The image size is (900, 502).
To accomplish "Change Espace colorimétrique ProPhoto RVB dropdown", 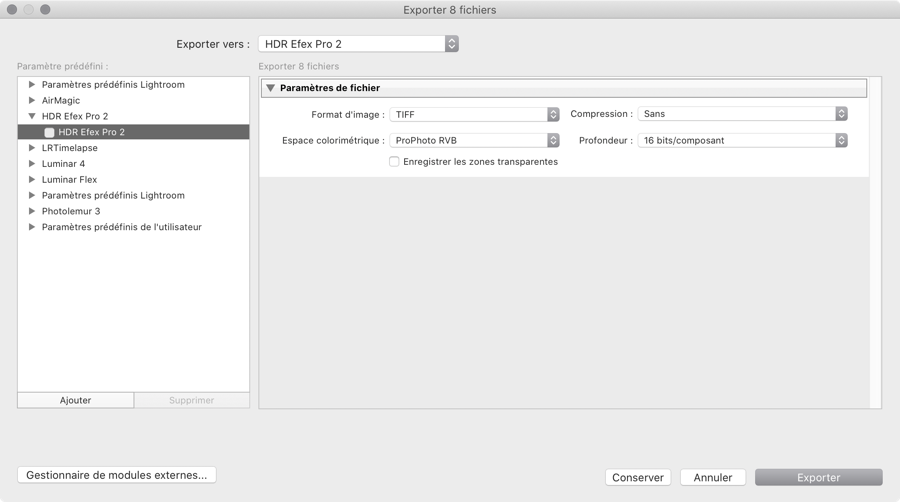I will pos(474,140).
